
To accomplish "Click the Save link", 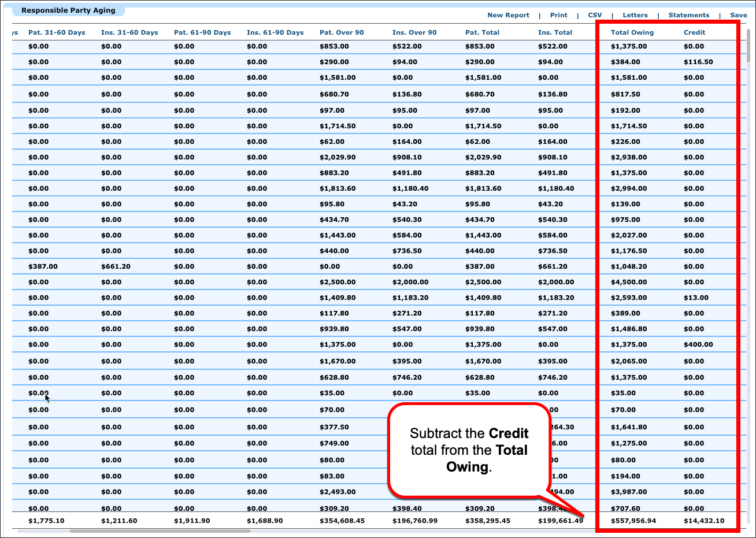I will 738,16.
